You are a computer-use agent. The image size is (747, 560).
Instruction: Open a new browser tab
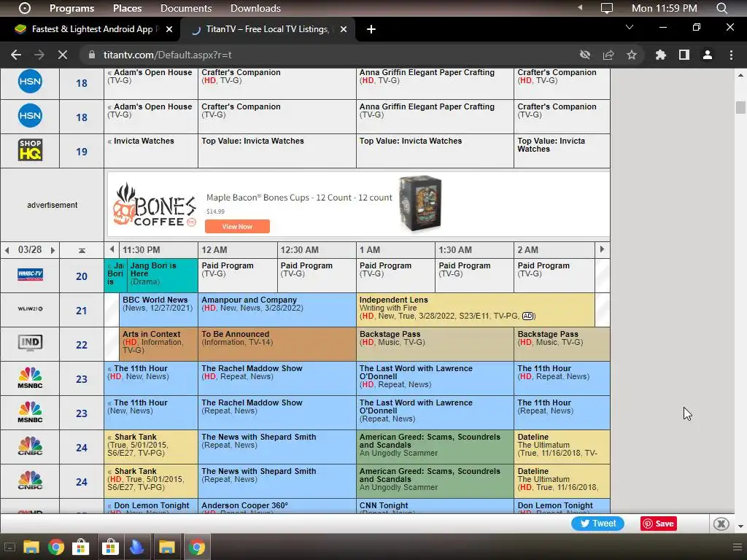371,29
